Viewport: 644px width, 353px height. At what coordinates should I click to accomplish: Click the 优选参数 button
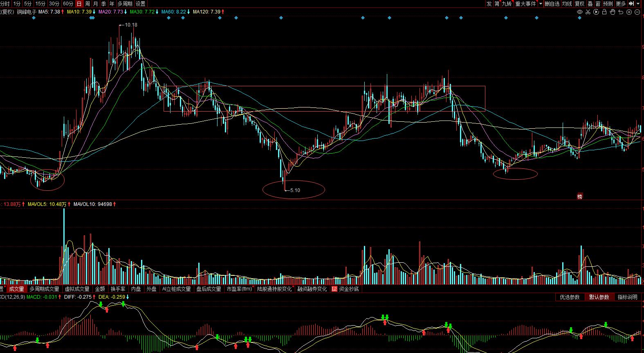pos(570,297)
